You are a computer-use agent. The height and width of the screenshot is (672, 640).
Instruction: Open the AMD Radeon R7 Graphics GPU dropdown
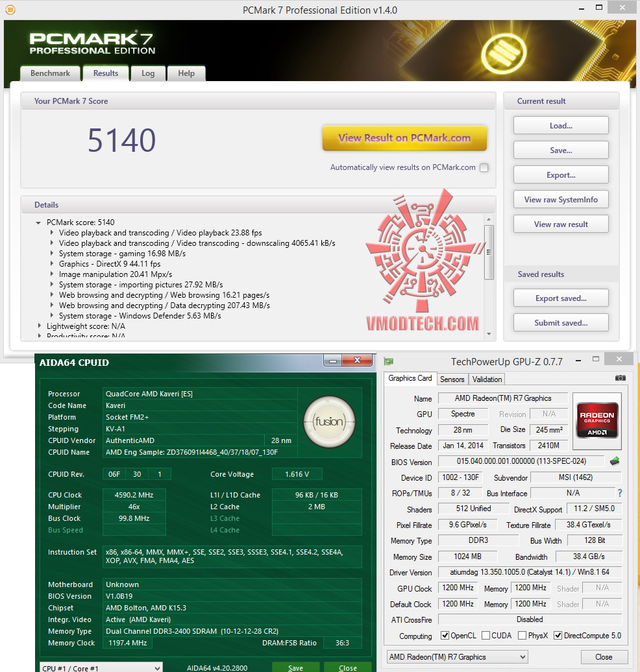click(457, 656)
